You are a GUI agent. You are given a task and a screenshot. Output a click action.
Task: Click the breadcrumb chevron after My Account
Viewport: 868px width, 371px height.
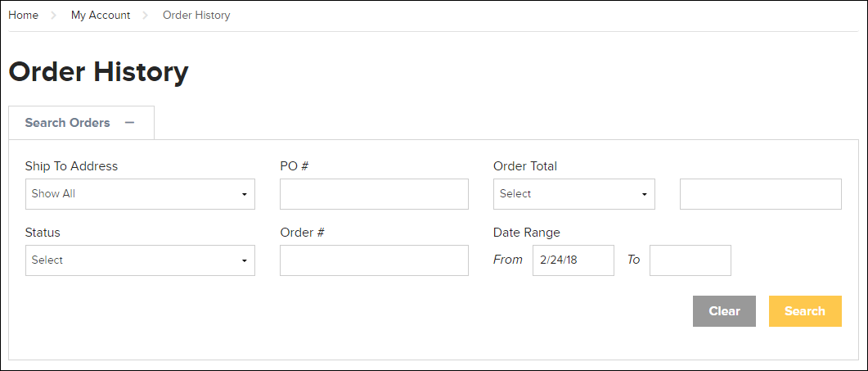coord(146,16)
